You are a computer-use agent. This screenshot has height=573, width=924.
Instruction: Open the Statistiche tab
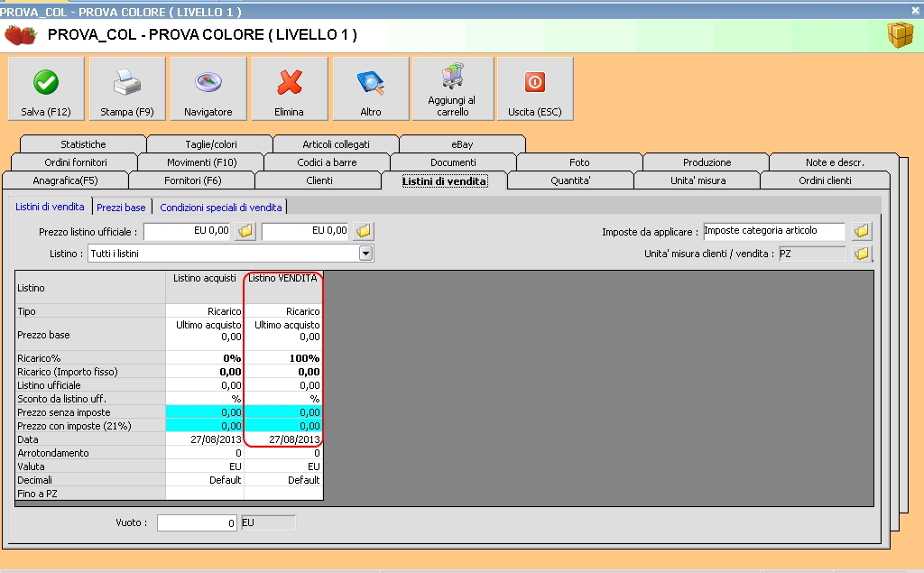click(83, 144)
